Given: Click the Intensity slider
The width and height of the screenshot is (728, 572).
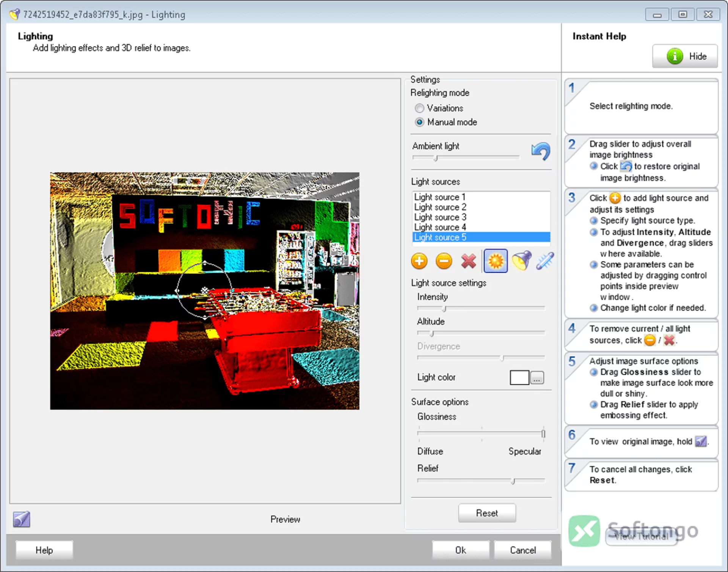Looking at the screenshot, I should click(481, 308).
